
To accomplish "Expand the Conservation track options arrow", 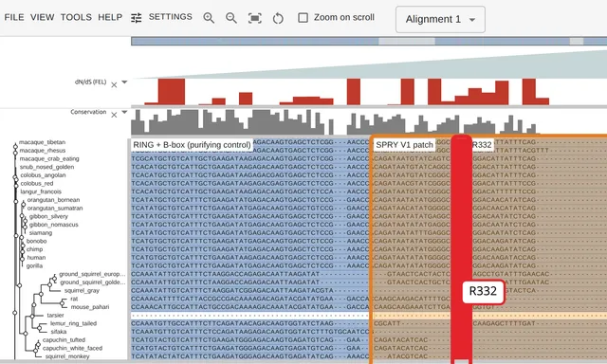I will (x=124, y=112).
